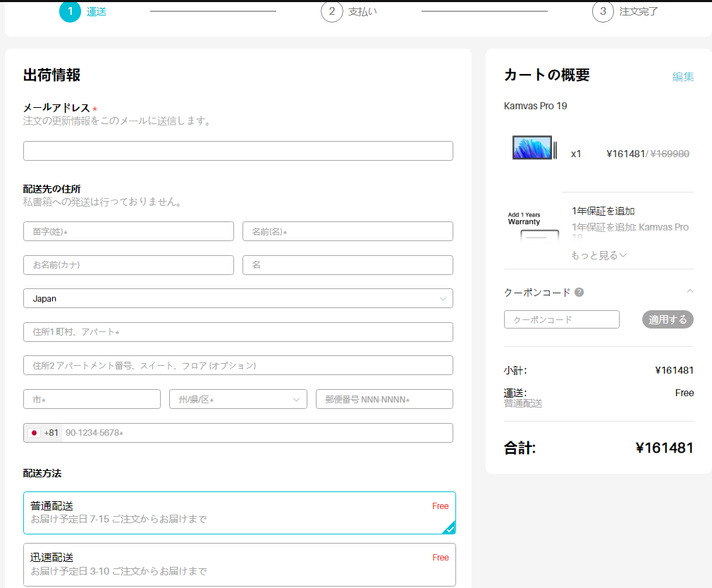Click the 名 kana input field
Image resolution: width=712 pixels, height=588 pixels.
(348, 265)
